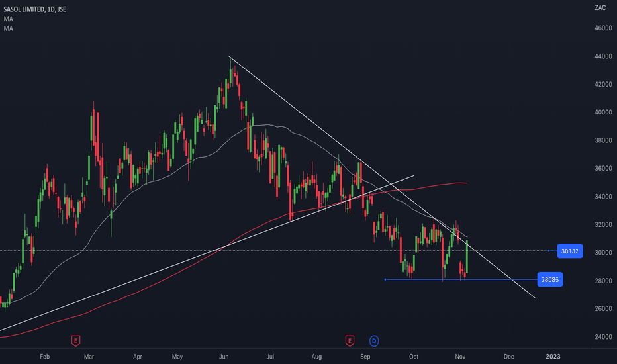
Task: Click the blue dividend D marker
Action: [374, 341]
